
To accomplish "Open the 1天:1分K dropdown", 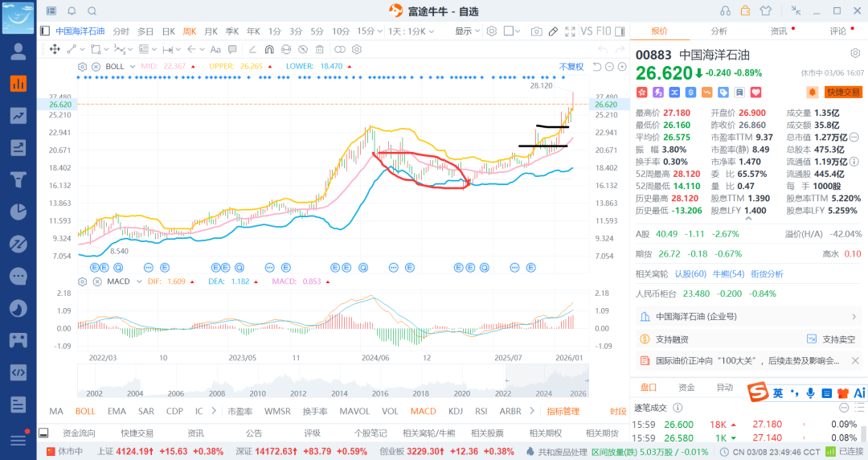I will pos(411,31).
